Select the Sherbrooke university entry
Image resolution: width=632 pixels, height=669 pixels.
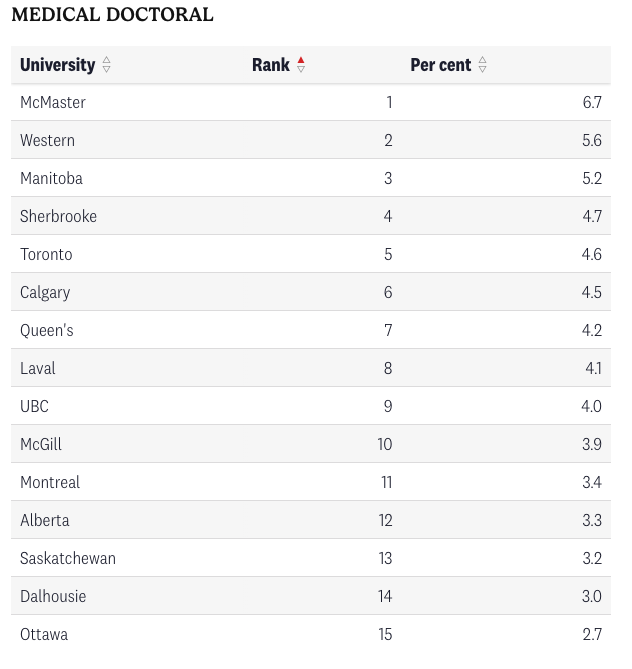(x=58, y=216)
